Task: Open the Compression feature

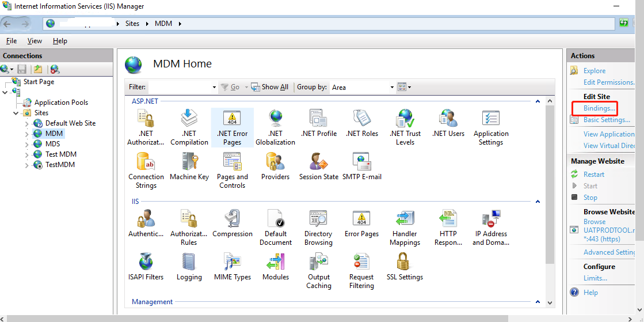Action: 233,223
